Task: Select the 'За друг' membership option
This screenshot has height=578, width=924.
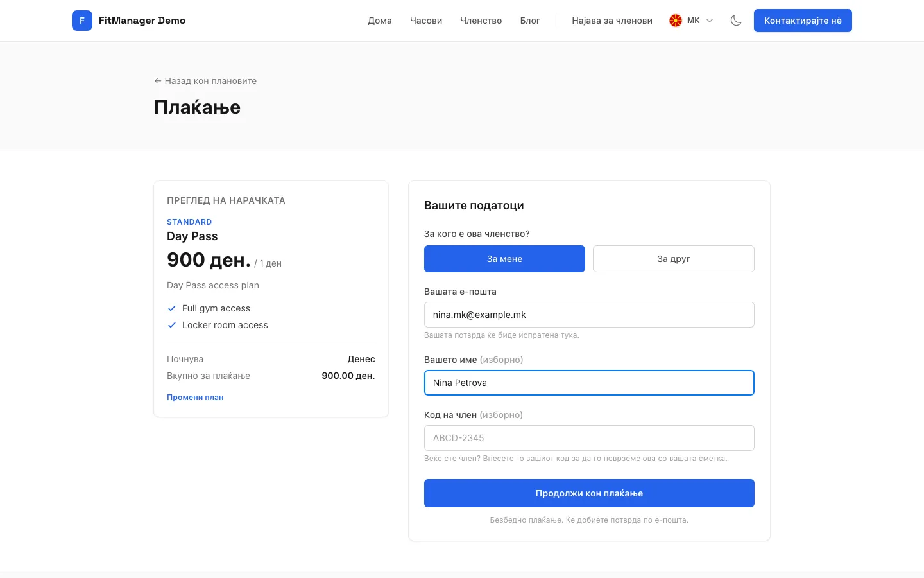Action: click(x=674, y=259)
